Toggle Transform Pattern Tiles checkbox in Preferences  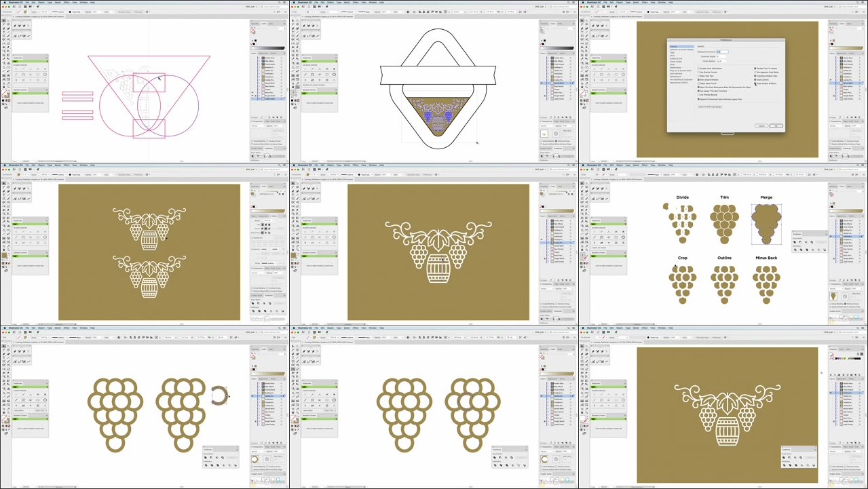[755, 76]
